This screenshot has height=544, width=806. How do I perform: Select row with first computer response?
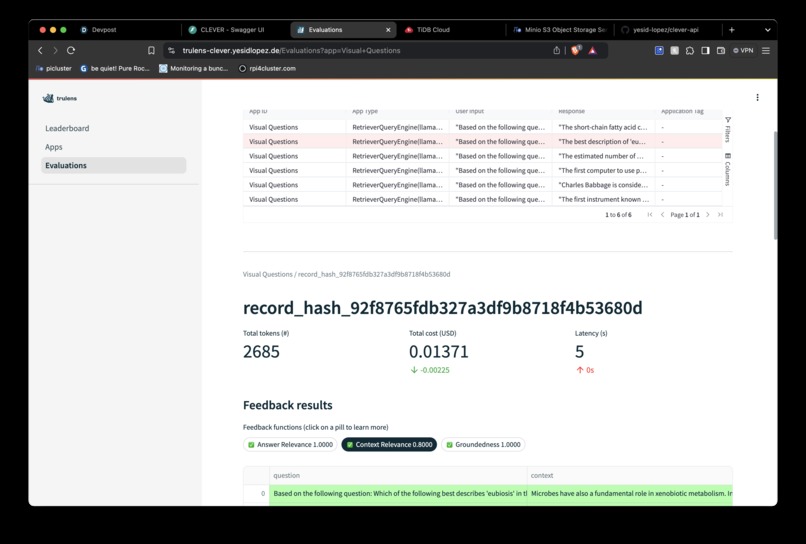(x=483, y=170)
